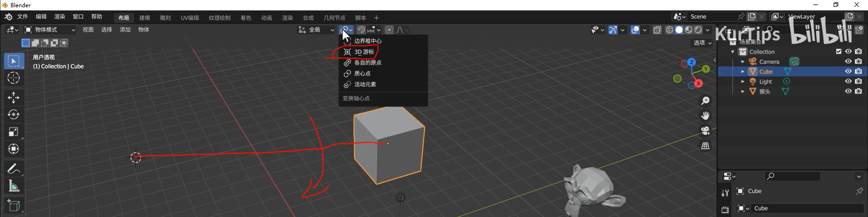Select the Scale tool
868x217 pixels.
click(x=14, y=132)
